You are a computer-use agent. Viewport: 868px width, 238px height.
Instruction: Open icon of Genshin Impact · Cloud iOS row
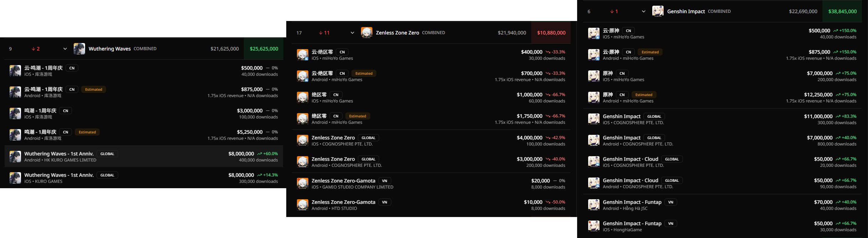point(594,162)
